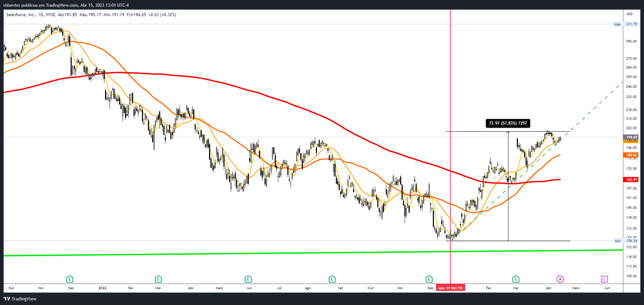The width and height of the screenshot is (644, 305).
Task: Click the Mín price label 126.34
Action: click(631, 241)
